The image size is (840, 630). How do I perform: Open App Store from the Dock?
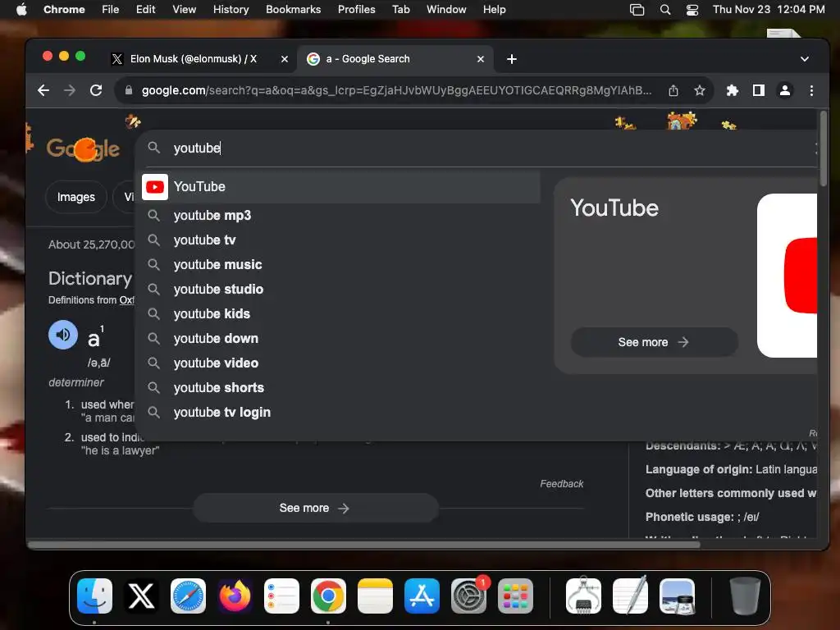[422, 596]
